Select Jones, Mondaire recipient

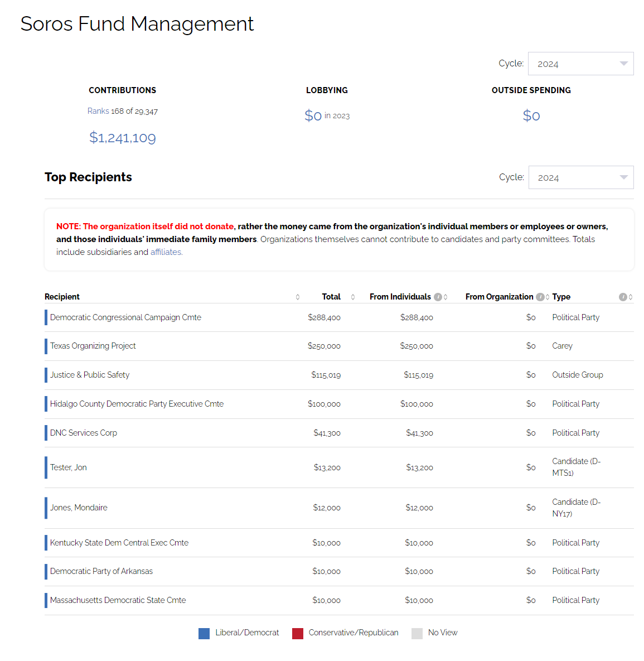click(79, 508)
